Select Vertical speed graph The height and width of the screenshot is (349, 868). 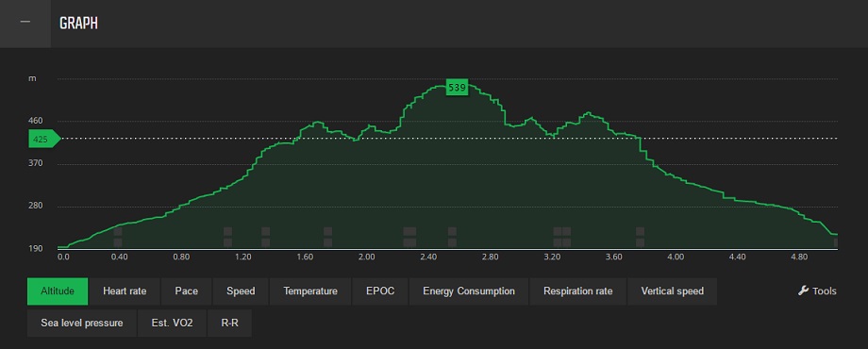[x=672, y=291]
